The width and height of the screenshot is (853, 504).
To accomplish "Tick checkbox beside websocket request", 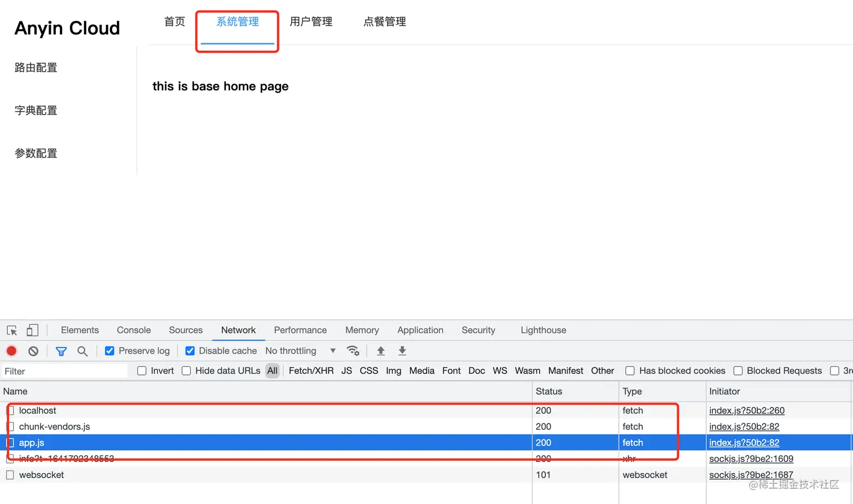I will [10, 475].
